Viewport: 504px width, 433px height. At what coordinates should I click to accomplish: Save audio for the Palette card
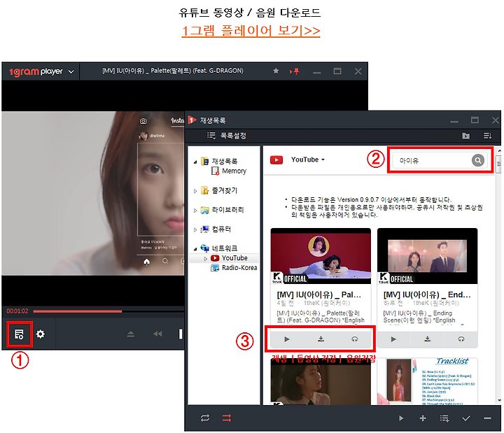click(354, 339)
